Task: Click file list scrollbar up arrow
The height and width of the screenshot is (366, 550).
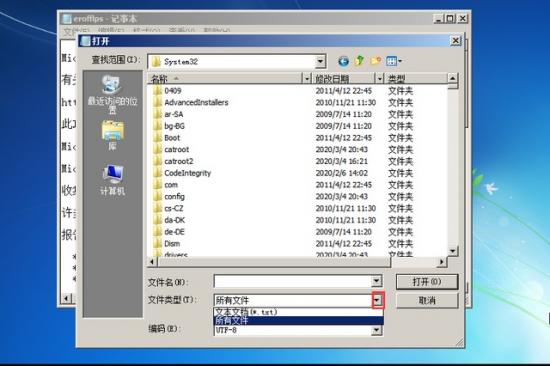Action: [x=452, y=78]
